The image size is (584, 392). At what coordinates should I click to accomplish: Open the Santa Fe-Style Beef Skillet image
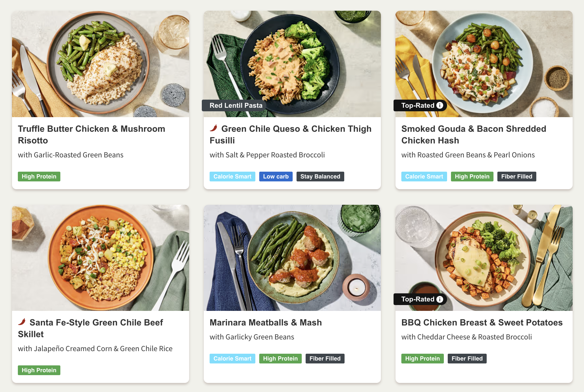tap(101, 258)
